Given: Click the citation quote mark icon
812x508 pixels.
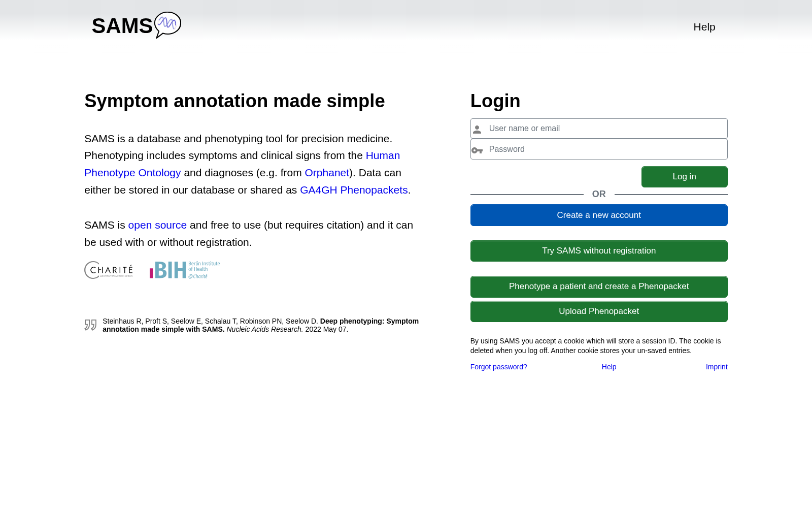Looking at the screenshot, I should coord(90,325).
